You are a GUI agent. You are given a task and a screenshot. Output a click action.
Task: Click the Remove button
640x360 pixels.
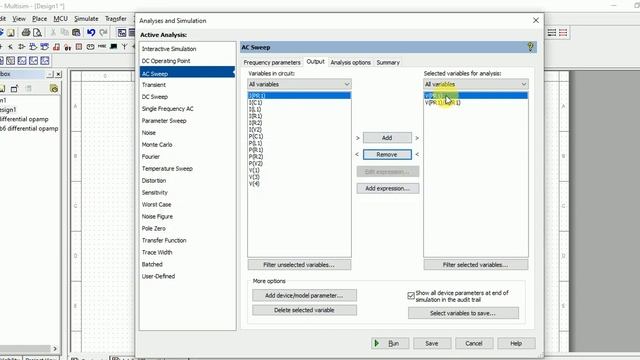tap(387, 155)
